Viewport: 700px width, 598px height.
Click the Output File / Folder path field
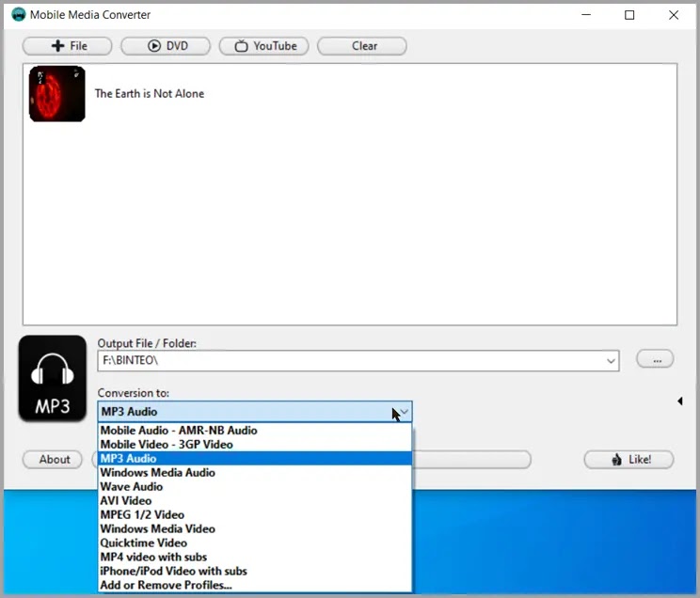[358, 360]
